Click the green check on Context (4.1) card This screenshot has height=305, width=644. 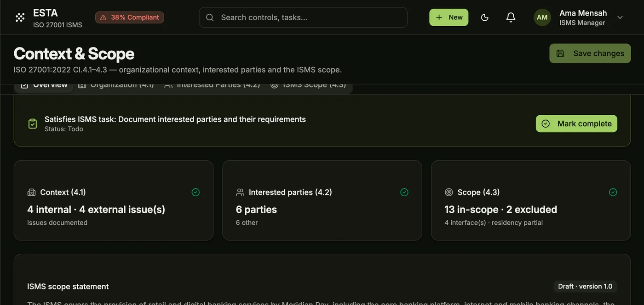[x=195, y=192]
